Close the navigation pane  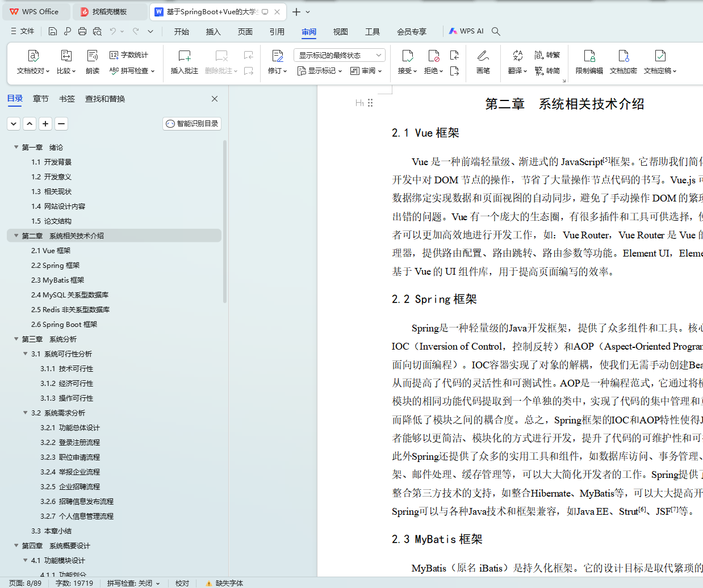(x=215, y=99)
